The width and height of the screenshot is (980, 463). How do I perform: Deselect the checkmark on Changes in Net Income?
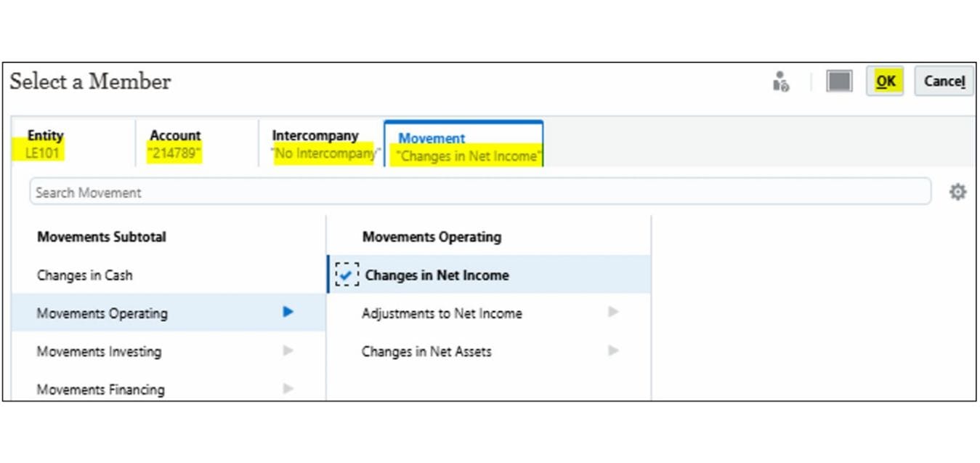347,275
